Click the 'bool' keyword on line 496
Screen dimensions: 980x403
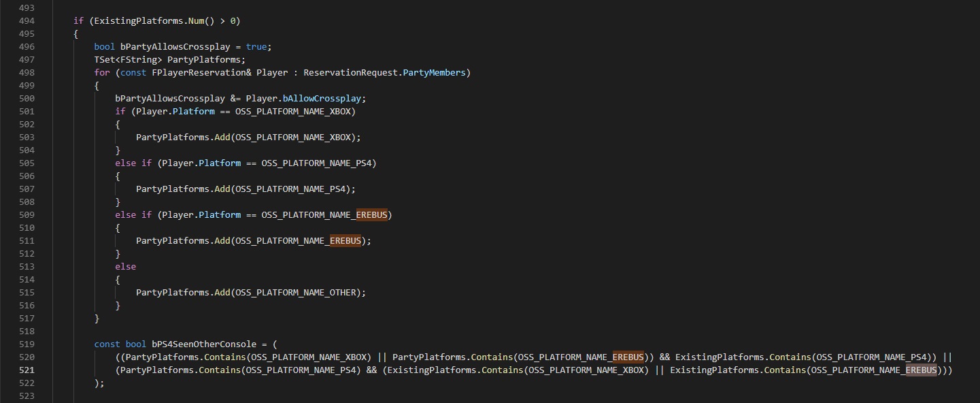(x=104, y=46)
